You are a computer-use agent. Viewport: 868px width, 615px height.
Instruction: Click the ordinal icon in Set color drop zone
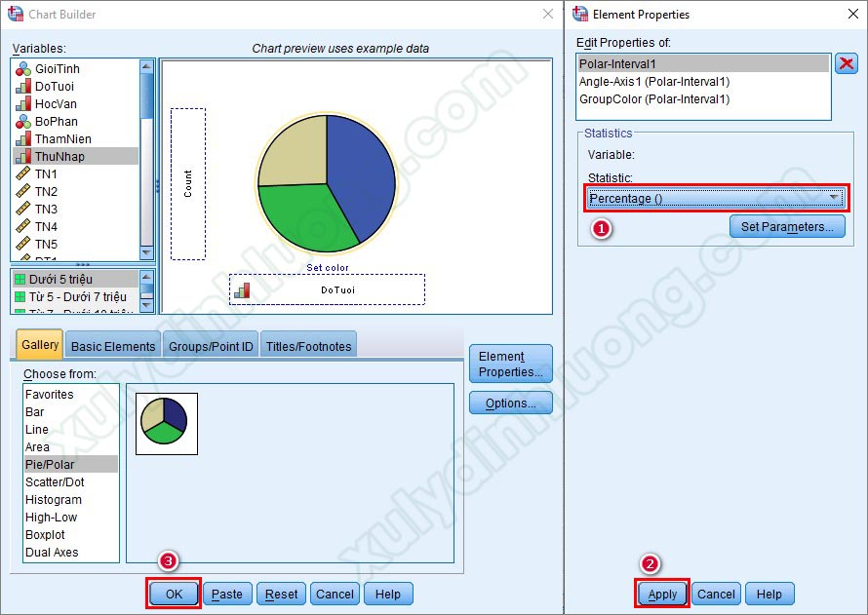(242, 289)
